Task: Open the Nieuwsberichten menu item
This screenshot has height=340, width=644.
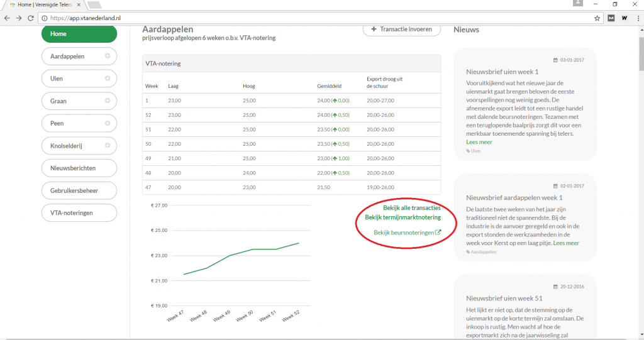Action: coord(79,168)
